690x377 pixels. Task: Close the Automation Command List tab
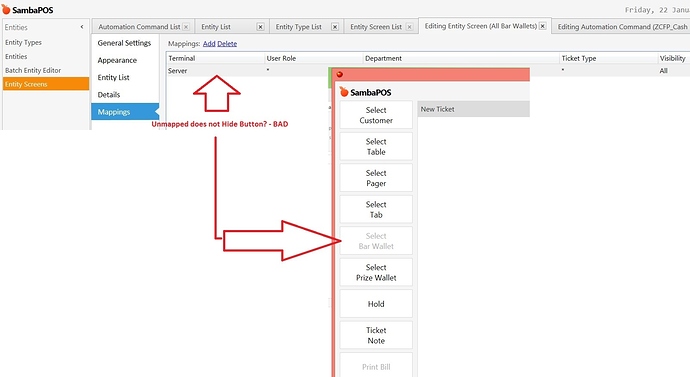point(186,27)
